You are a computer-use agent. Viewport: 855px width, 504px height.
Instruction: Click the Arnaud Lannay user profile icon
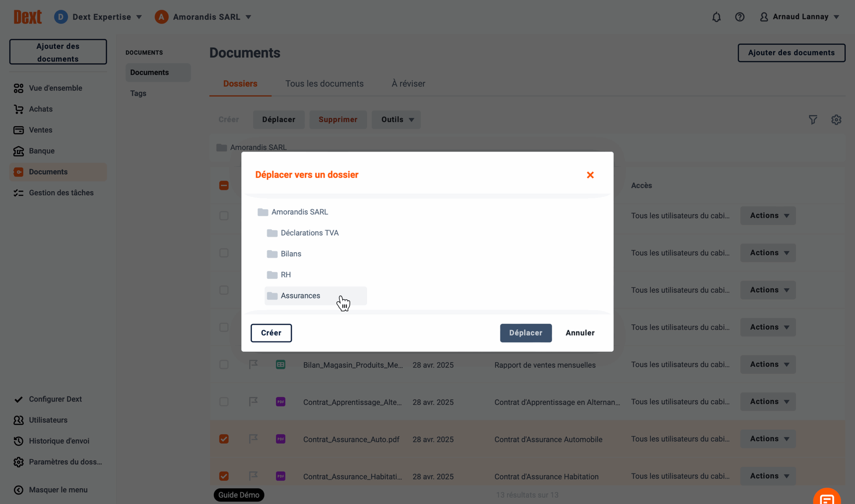point(763,17)
